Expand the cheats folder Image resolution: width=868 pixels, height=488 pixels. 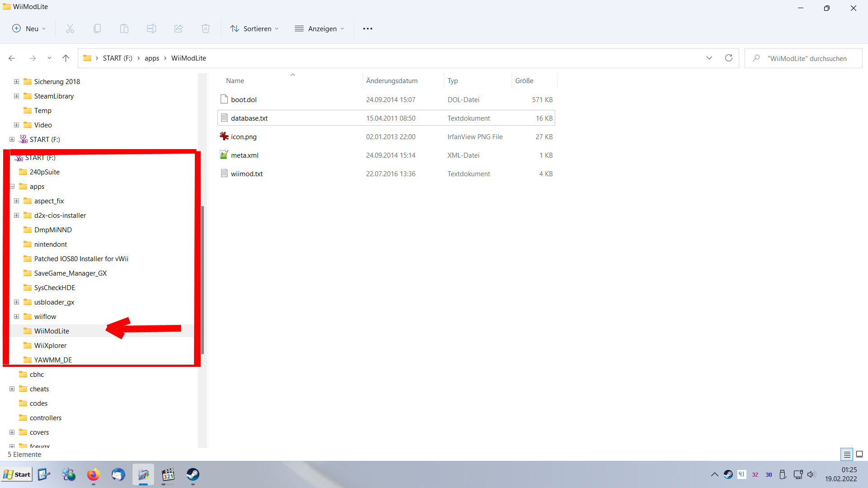tap(12, 389)
